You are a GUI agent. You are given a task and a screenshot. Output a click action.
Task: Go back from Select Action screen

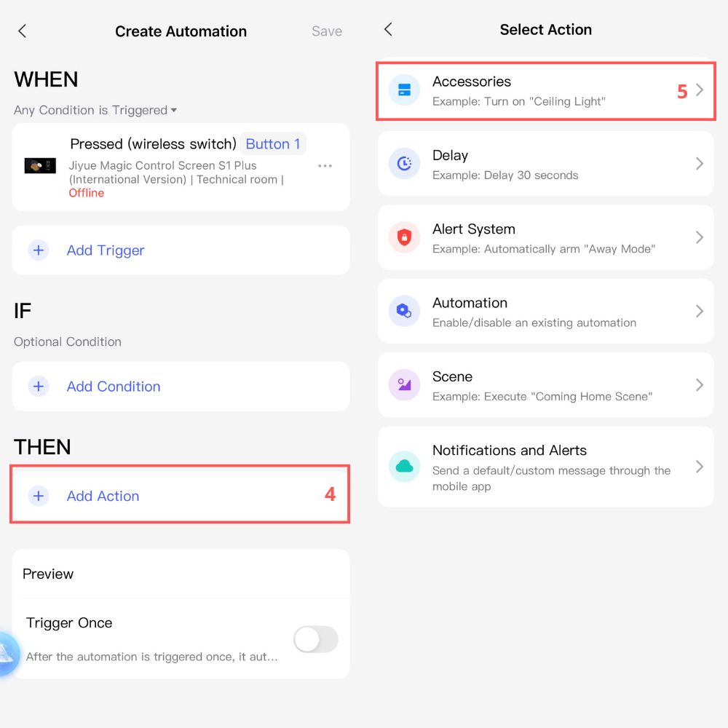coord(388,29)
